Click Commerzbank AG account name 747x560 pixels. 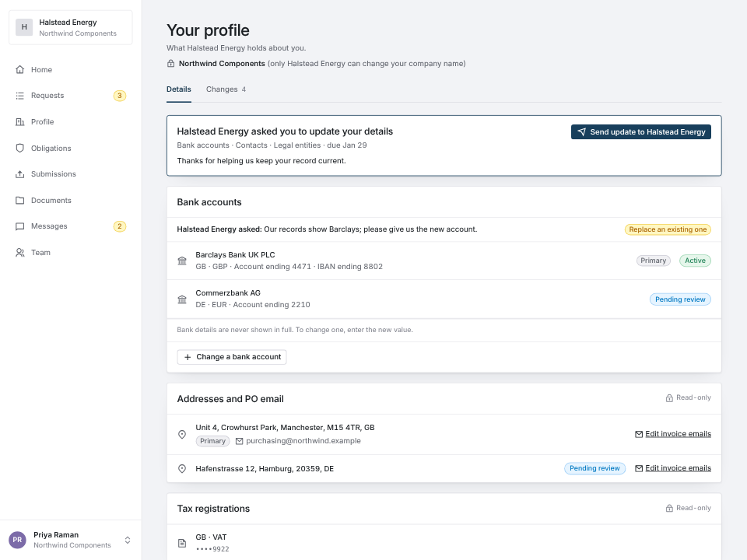[x=228, y=293]
